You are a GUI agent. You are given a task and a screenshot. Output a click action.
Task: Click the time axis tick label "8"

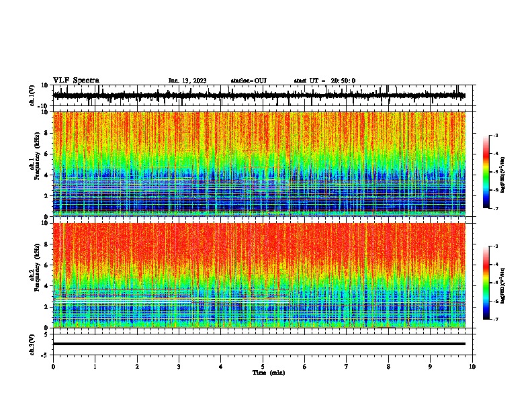[388, 367]
